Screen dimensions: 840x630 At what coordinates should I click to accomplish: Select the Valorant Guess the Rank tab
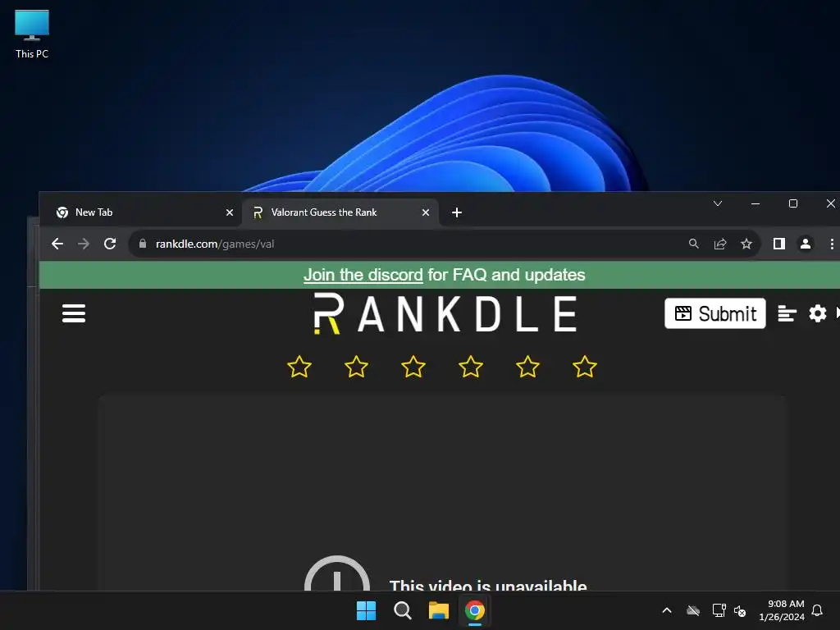pos(340,212)
